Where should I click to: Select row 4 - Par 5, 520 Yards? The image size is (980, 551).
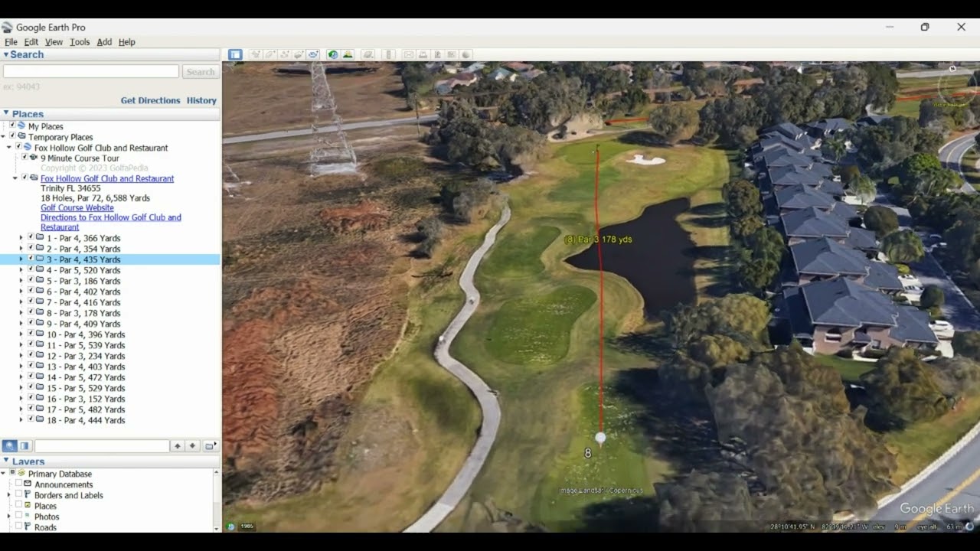pyautogui.click(x=83, y=270)
